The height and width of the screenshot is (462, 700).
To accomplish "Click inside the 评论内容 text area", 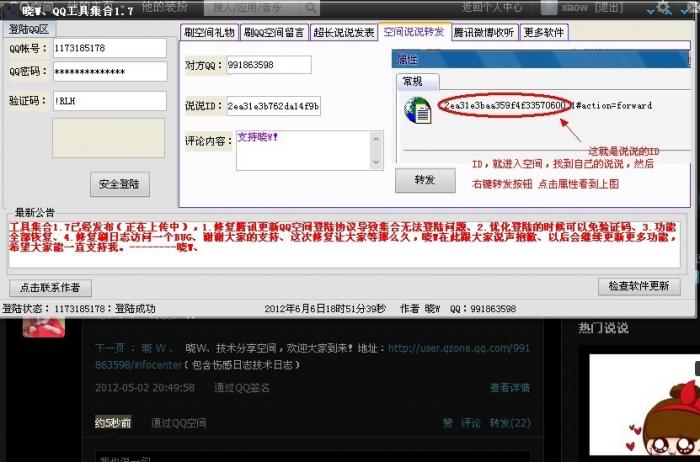I will pyautogui.click(x=303, y=150).
